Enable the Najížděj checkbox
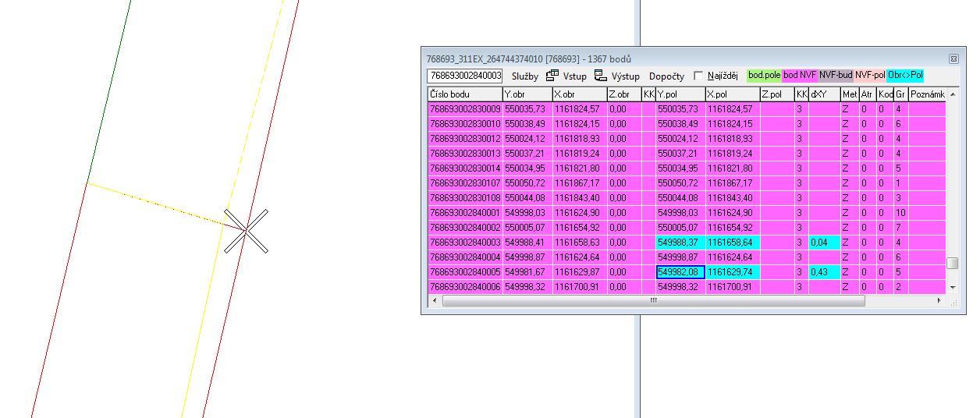The height and width of the screenshot is (418, 980). point(698,76)
